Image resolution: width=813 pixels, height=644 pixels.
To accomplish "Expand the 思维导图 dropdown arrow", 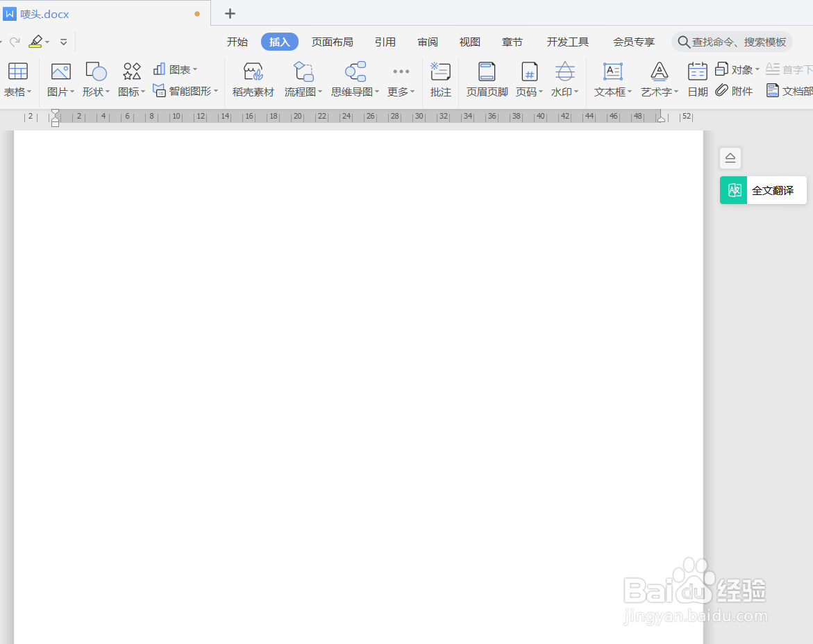I will click(x=377, y=92).
